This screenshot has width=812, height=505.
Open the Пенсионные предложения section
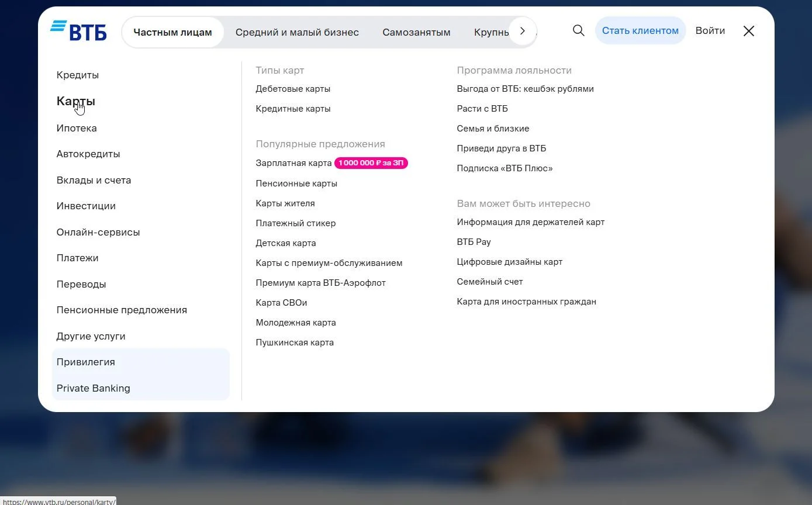[x=122, y=310]
